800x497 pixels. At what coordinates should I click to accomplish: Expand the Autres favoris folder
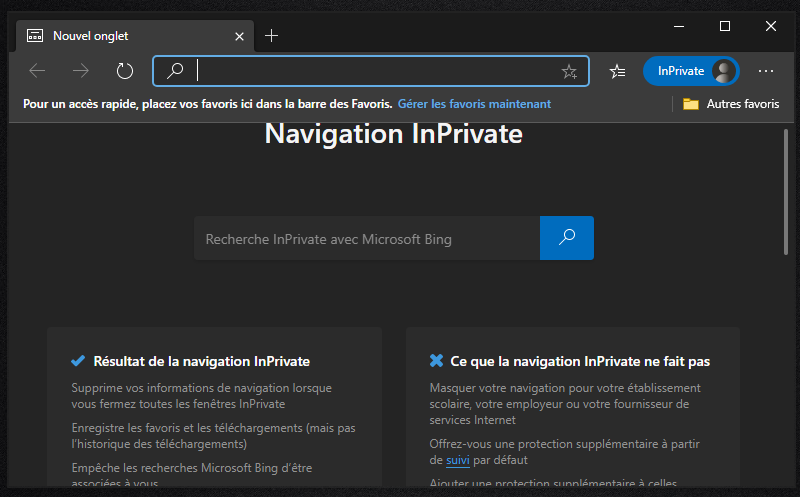(731, 104)
